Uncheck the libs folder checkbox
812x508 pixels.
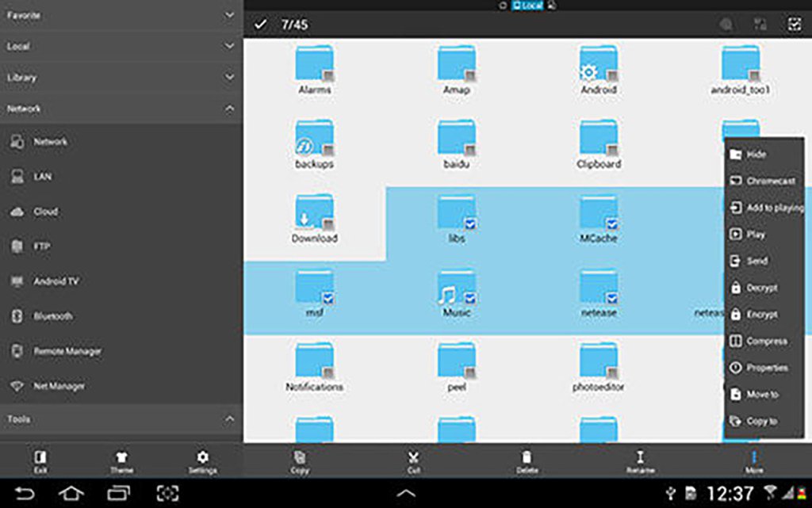pos(470,224)
